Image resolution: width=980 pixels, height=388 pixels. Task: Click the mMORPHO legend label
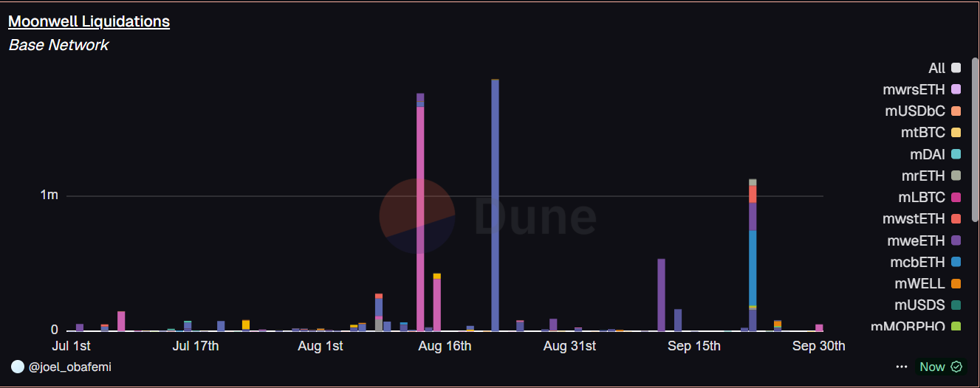[908, 326]
